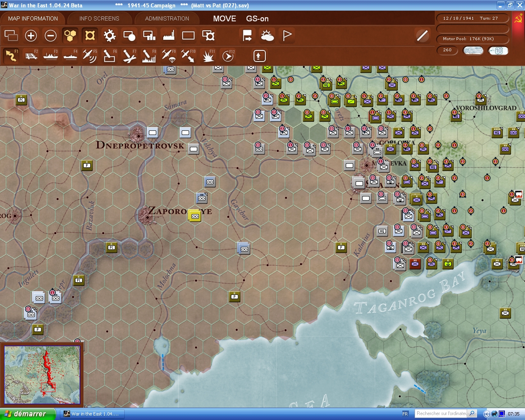The width and height of the screenshot is (525, 420).
Task: Click the overlapping rectangles icon
Action: 11,36
